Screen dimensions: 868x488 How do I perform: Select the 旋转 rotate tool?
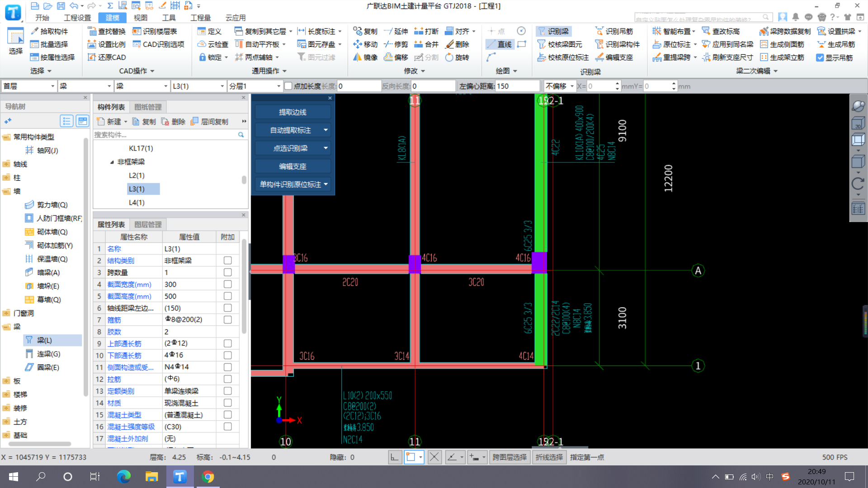458,57
